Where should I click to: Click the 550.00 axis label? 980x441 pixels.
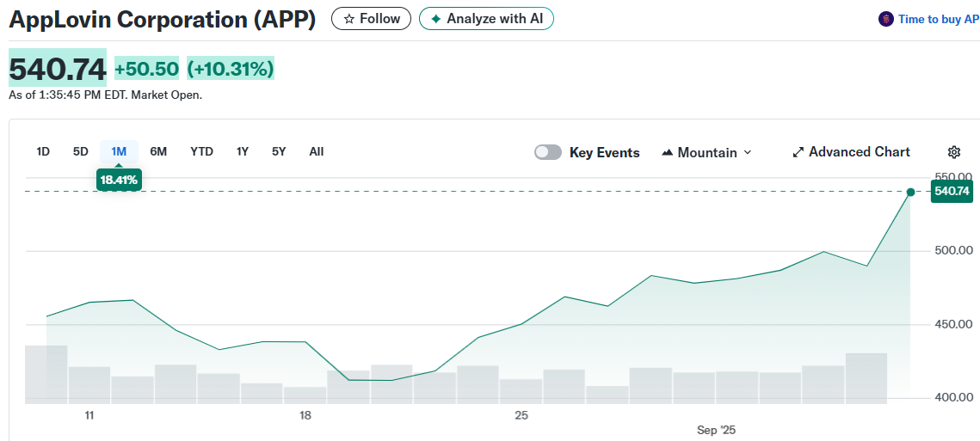pyautogui.click(x=952, y=177)
